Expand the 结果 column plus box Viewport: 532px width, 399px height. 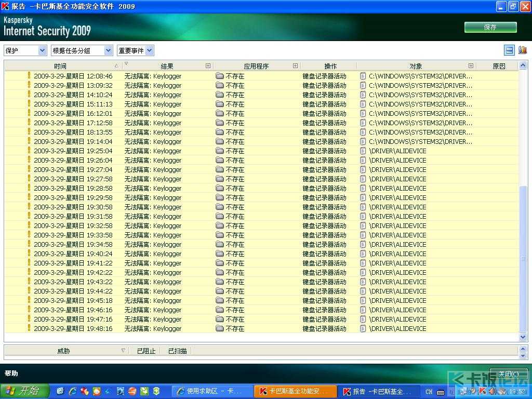coord(208,66)
